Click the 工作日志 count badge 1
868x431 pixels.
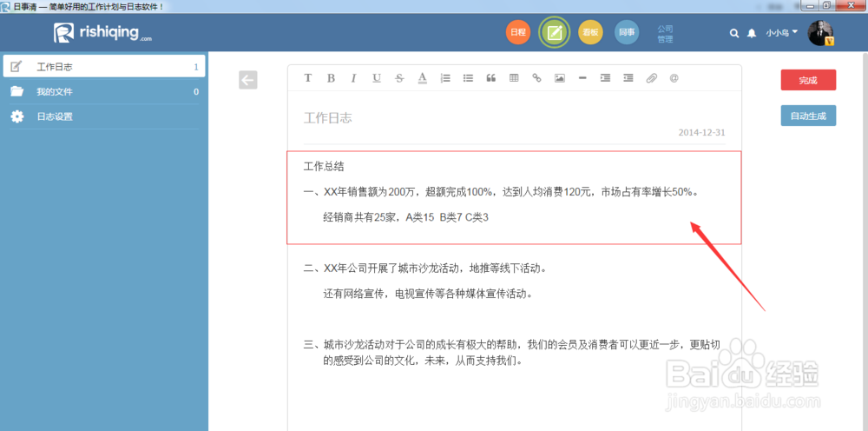coord(196,67)
